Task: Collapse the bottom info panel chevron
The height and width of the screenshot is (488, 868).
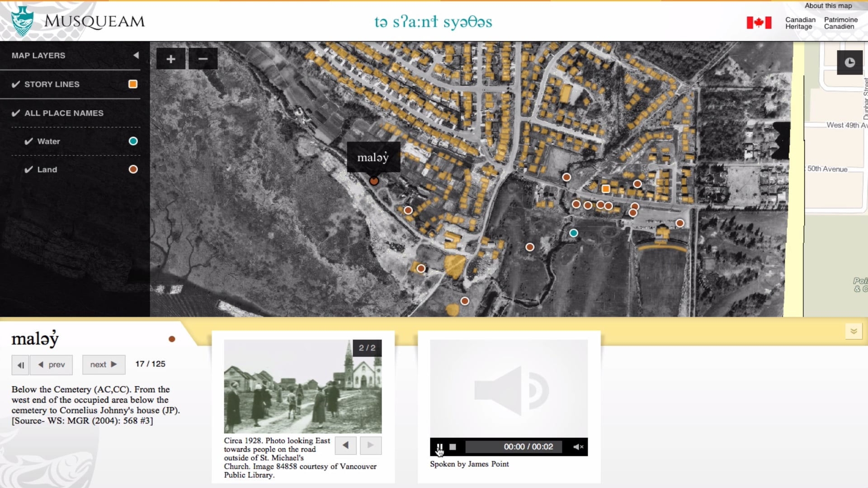Action: 854,331
